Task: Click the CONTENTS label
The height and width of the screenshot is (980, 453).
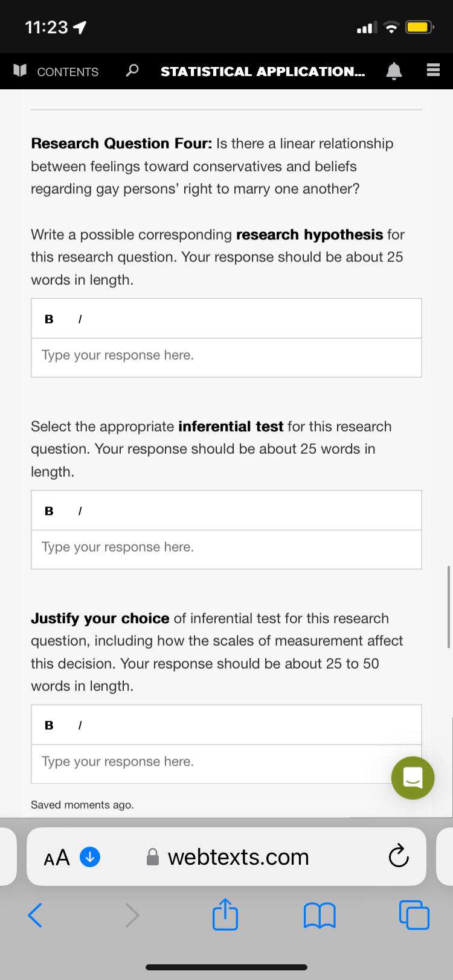Action: (68, 72)
